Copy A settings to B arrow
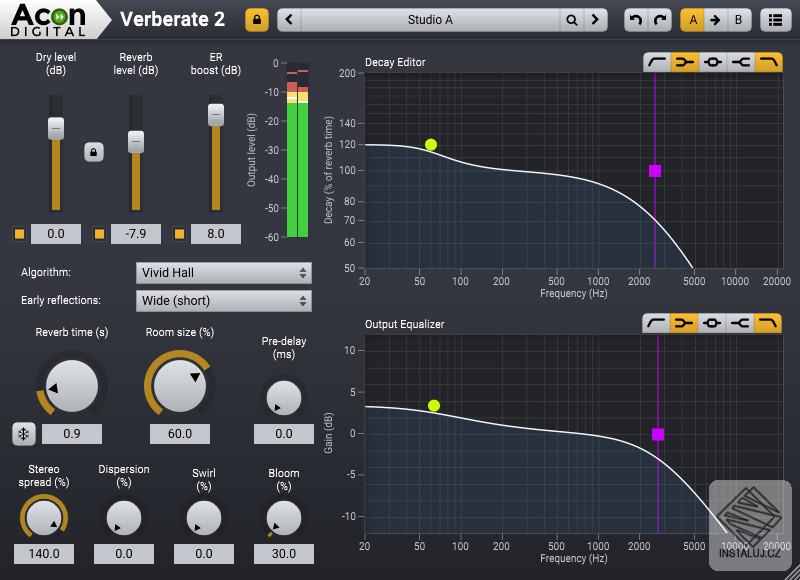This screenshot has width=800, height=580. click(715, 20)
